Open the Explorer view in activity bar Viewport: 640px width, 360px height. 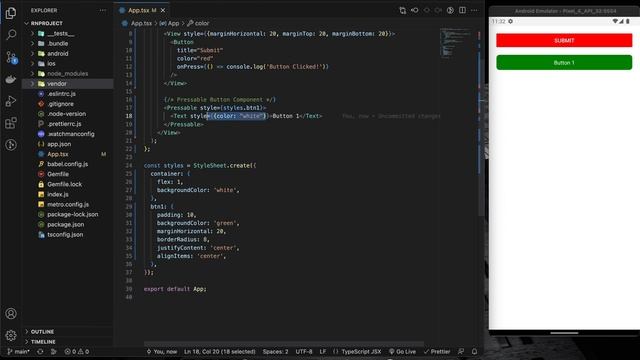click(11, 13)
